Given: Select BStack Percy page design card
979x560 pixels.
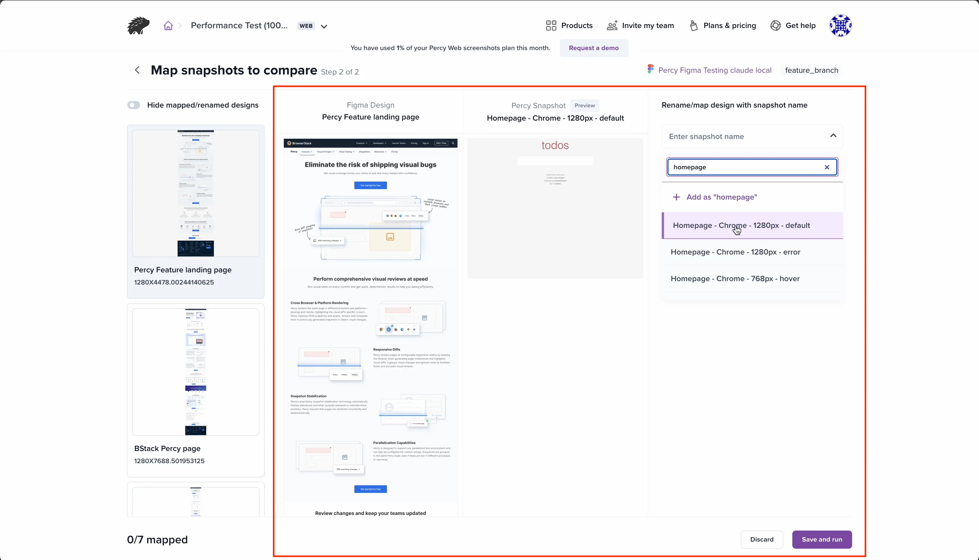Looking at the screenshot, I should (195, 390).
